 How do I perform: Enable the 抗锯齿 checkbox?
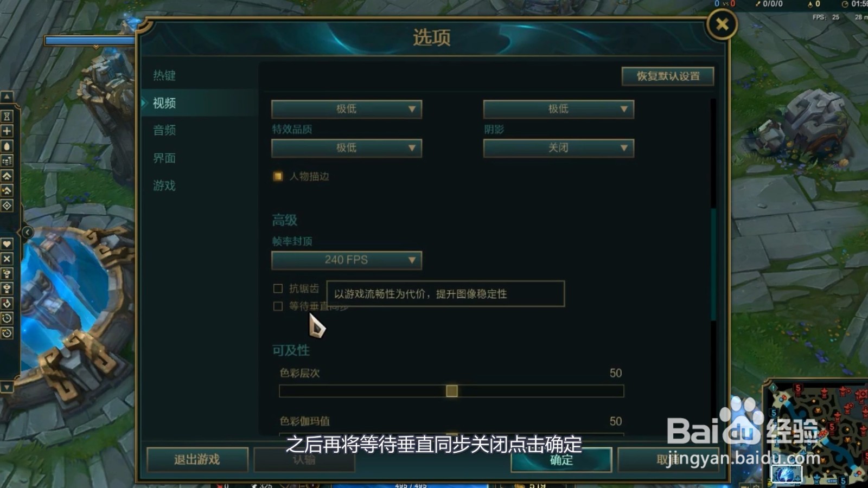tap(278, 288)
